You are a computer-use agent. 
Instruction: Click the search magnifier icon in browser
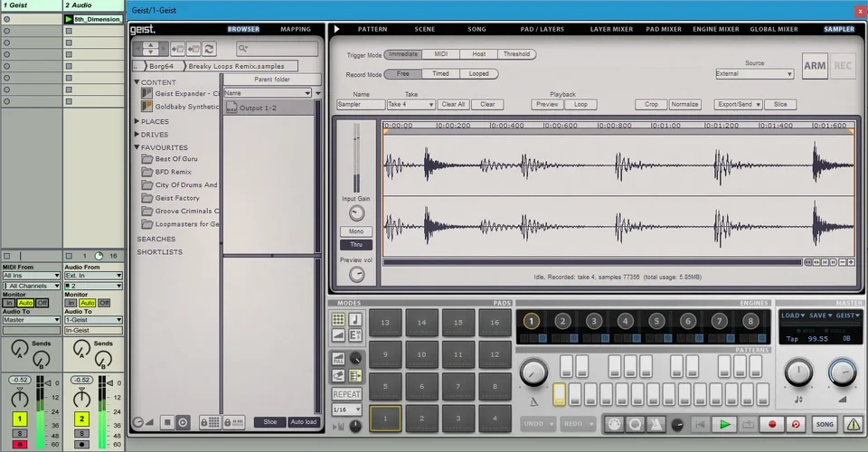pyautogui.click(x=242, y=49)
